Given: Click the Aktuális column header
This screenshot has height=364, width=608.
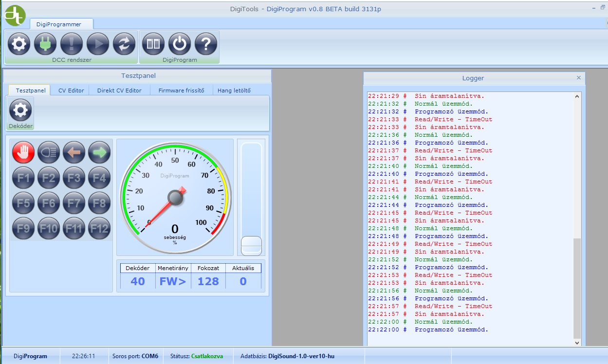Looking at the screenshot, I should (243, 268).
